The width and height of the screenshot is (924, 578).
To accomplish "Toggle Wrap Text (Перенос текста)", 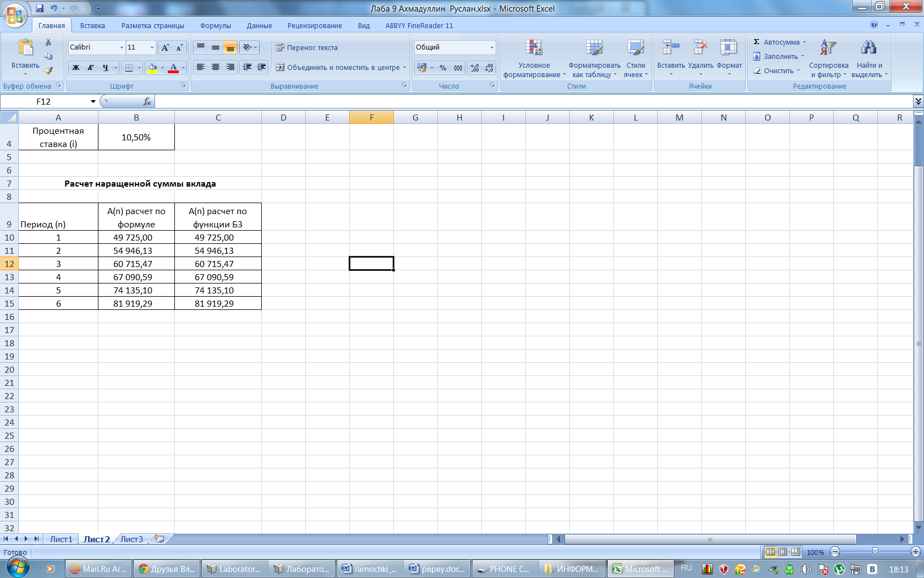I will click(306, 48).
